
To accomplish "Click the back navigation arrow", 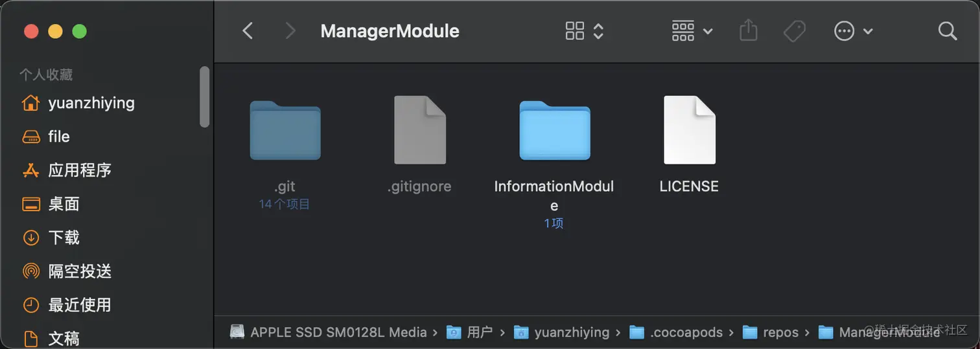I will 248,31.
